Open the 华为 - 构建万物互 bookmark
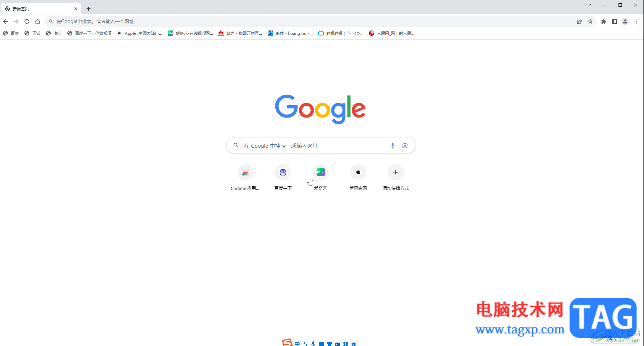 pos(240,33)
